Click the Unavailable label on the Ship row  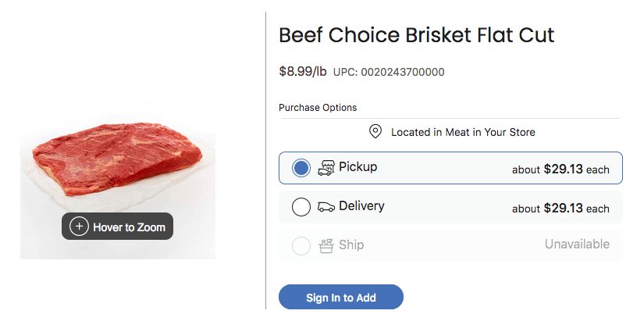click(x=577, y=245)
